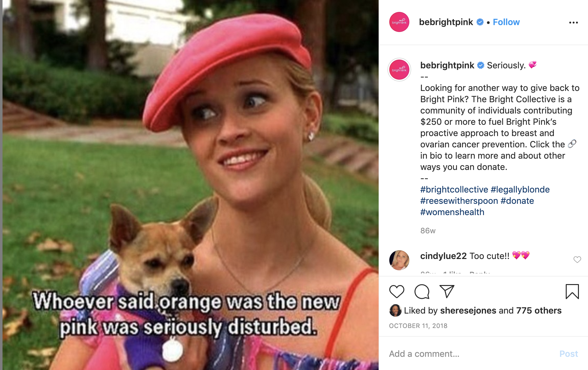Follow the bebrightpink account
The width and height of the screenshot is (588, 370).
[x=506, y=22]
